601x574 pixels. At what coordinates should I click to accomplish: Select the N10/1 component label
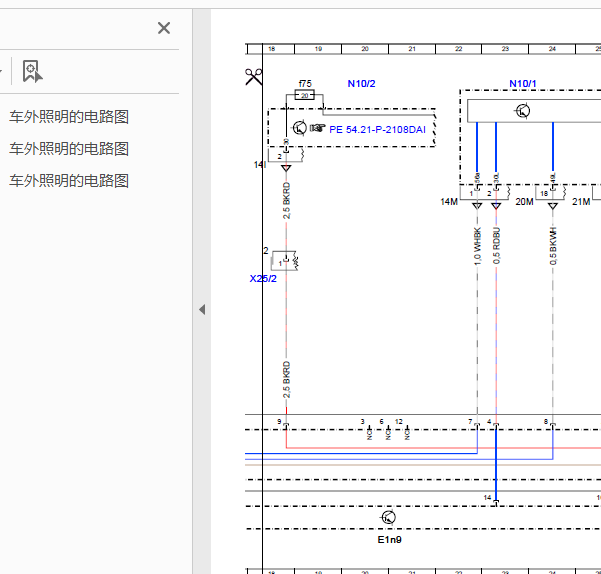click(523, 84)
